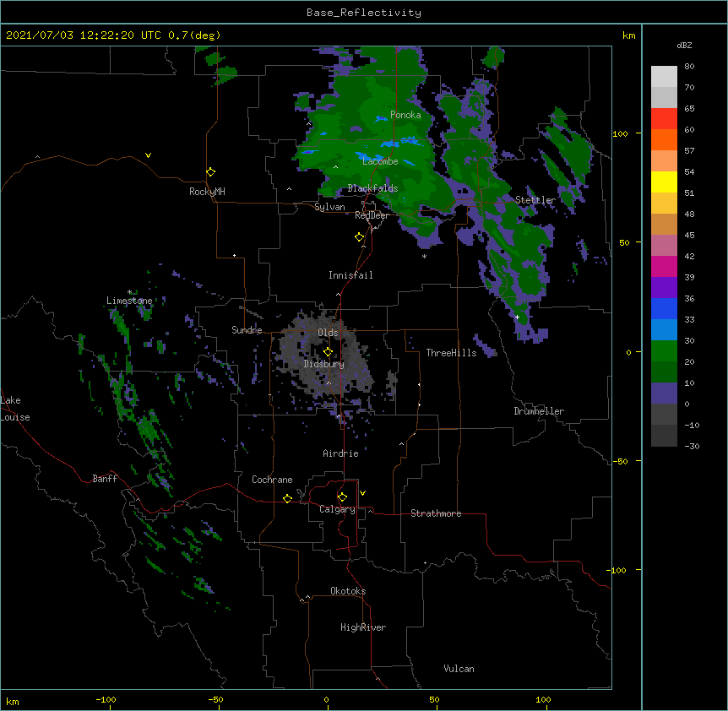Viewport: 728px width, 711px height.
Task: Click the RockyMH label
Action: click(x=207, y=192)
